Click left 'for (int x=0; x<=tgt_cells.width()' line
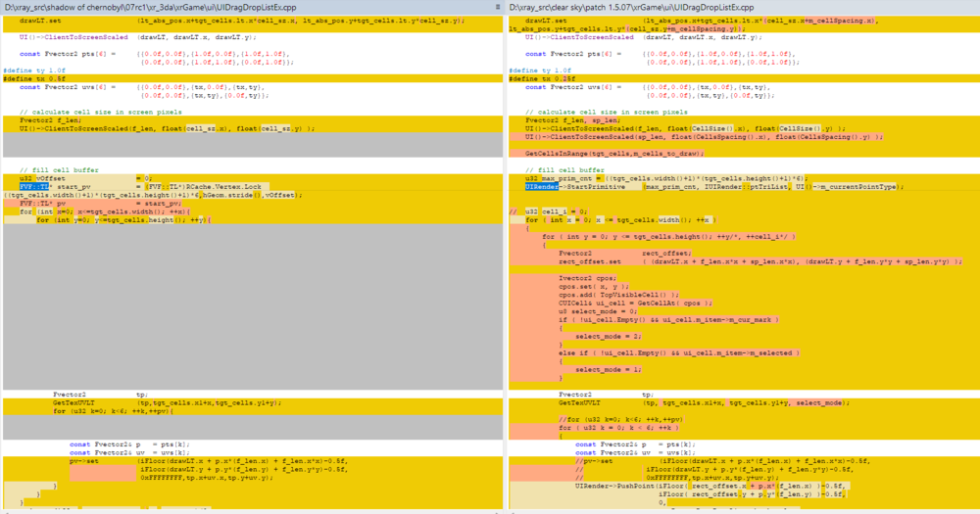 [x=253, y=211]
